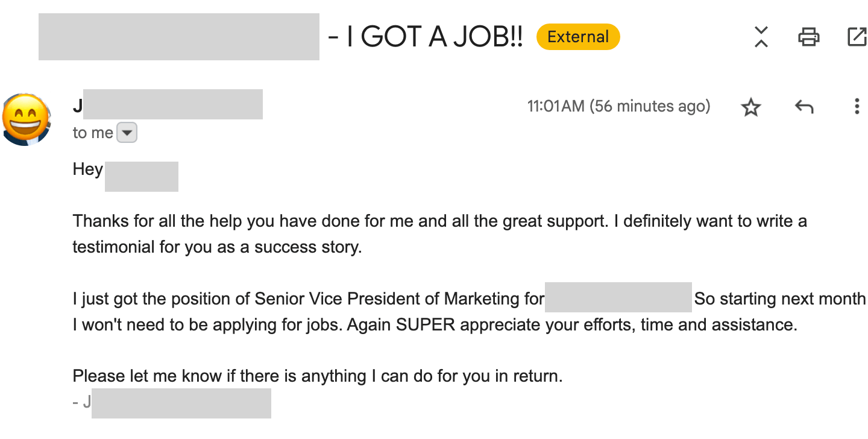
Task: Click the "to me" recipient text
Action: [93, 133]
